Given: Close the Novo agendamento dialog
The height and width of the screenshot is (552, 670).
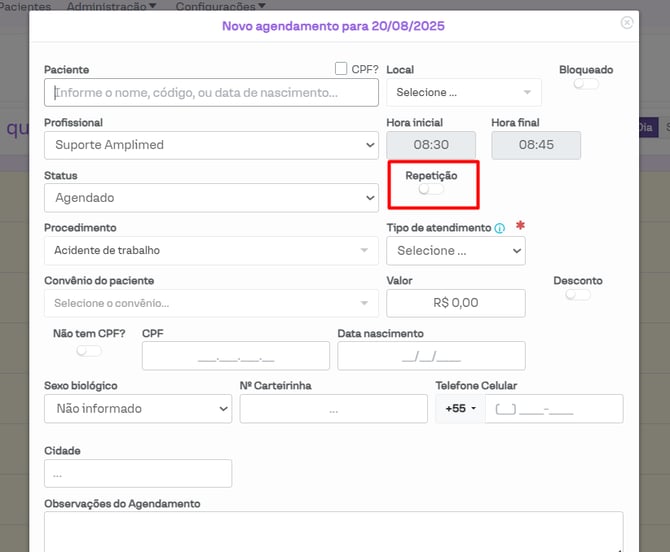Looking at the screenshot, I should pyautogui.click(x=627, y=23).
